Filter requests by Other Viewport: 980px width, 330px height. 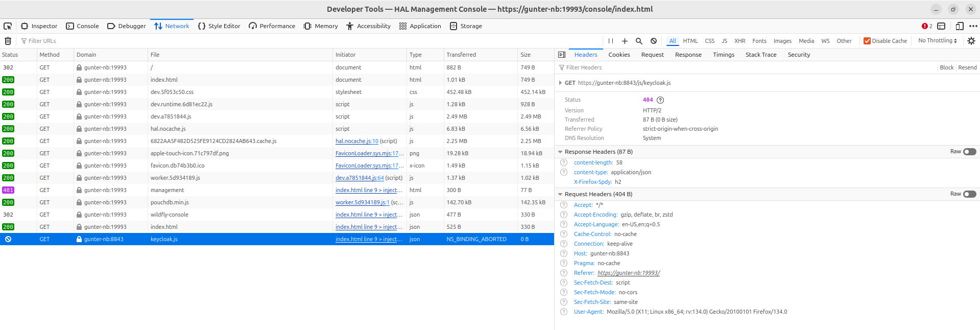[x=844, y=41]
